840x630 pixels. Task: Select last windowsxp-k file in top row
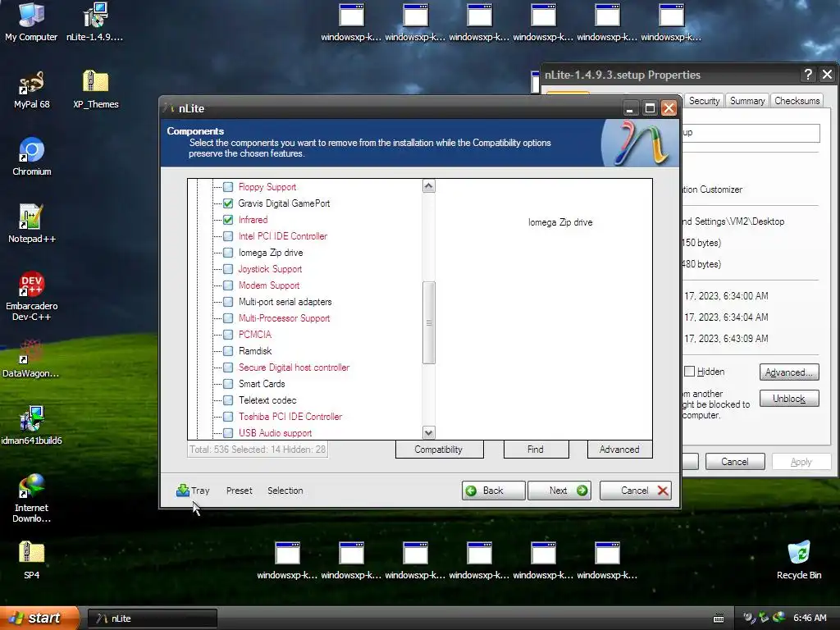click(671, 22)
